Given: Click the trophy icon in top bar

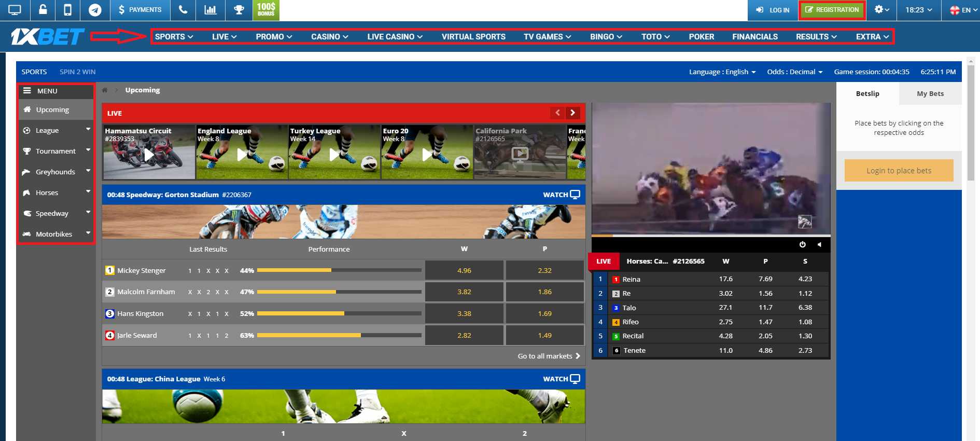Looking at the screenshot, I should (x=239, y=10).
